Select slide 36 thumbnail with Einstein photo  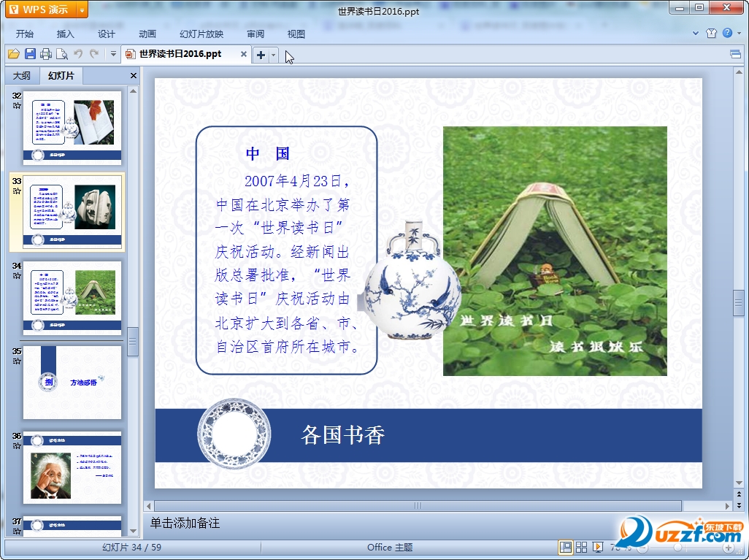click(x=72, y=467)
